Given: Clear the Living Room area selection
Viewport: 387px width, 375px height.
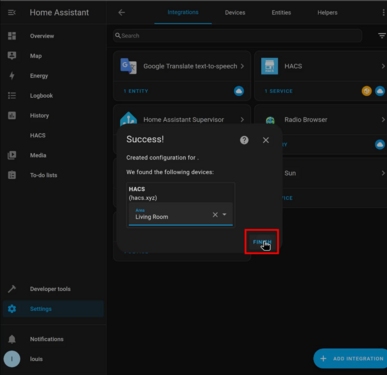Looking at the screenshot, I should coord(215,215).
